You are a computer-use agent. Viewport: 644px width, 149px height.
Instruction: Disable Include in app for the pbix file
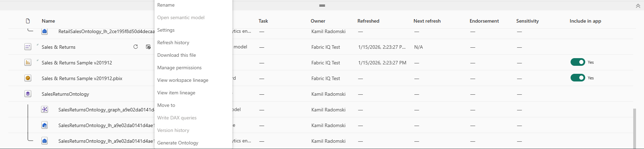[578, 78]
